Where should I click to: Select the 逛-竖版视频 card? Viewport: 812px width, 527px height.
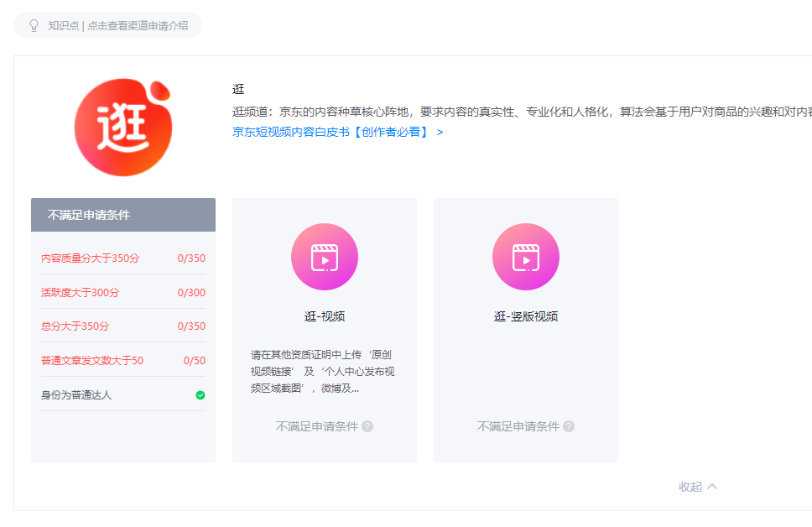click(x=526, y=328)
